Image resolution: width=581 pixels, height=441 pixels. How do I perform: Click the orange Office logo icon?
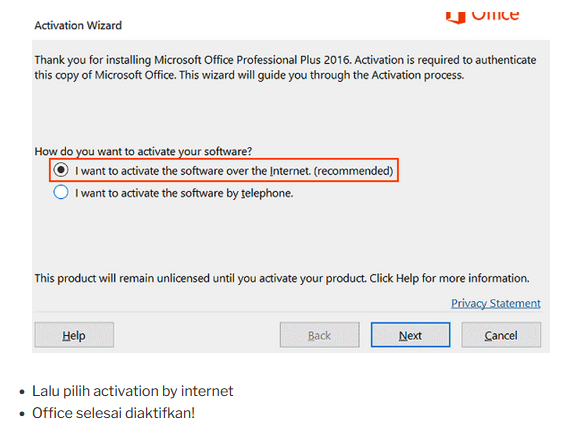(x=455, y=17)
